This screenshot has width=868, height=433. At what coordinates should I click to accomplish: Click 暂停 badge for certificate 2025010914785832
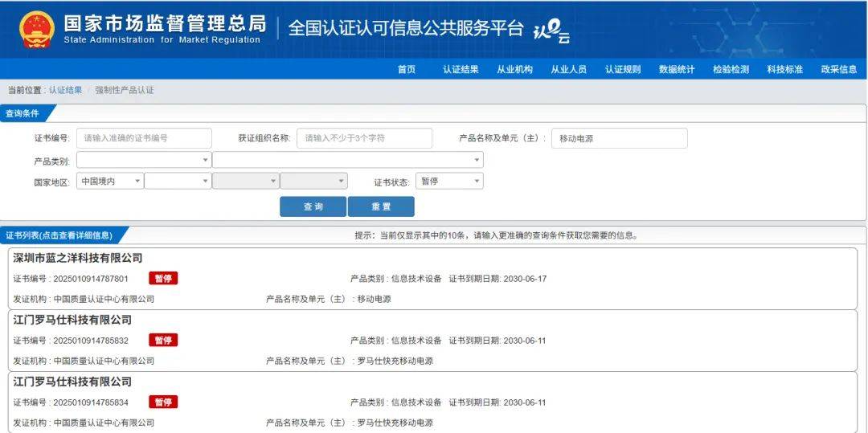point(163,340)
